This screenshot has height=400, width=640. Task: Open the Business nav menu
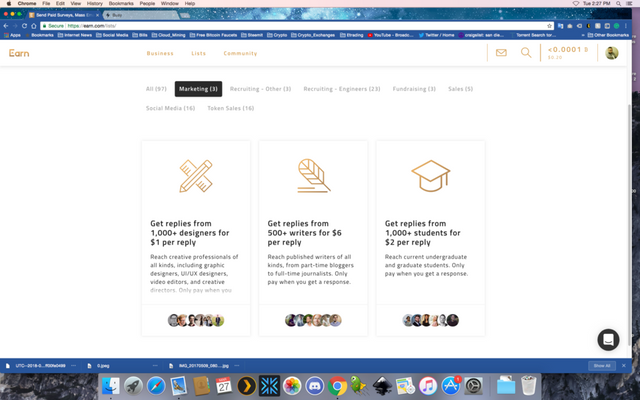point(160,53)
